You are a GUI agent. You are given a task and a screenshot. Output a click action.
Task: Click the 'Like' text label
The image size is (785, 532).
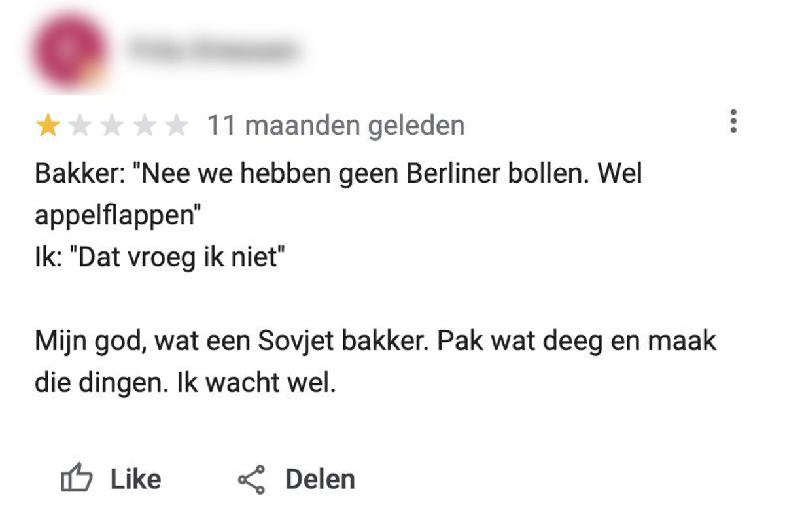(x=135, y=480)
